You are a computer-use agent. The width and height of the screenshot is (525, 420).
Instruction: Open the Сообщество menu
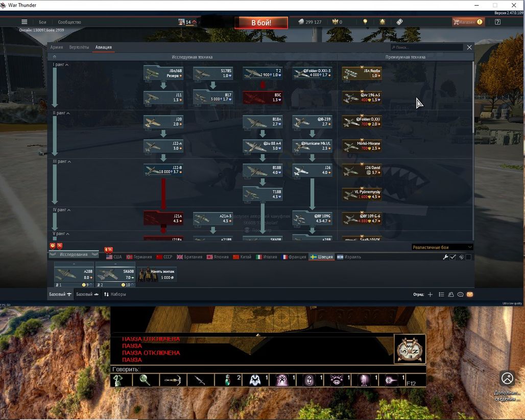coord(69,22)
